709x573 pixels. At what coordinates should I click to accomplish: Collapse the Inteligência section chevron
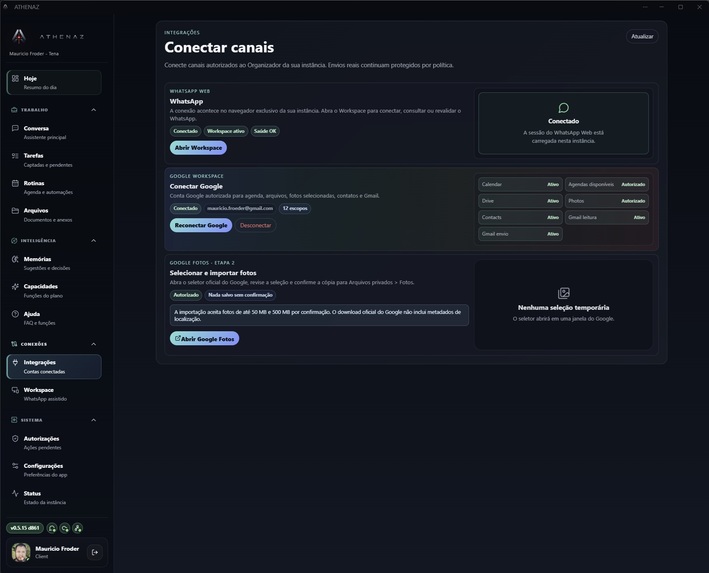[94, 241]
